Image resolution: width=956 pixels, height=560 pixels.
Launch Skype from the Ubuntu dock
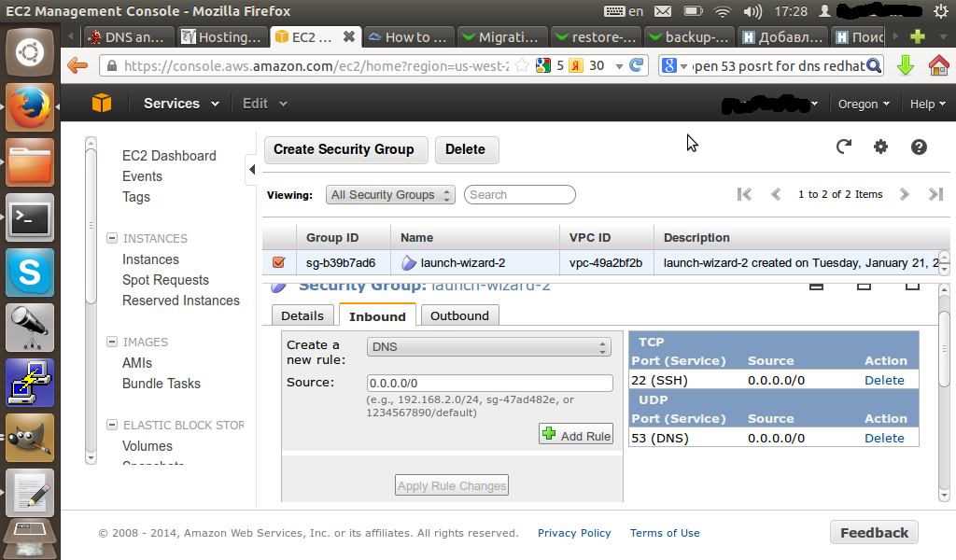point(30,273)
